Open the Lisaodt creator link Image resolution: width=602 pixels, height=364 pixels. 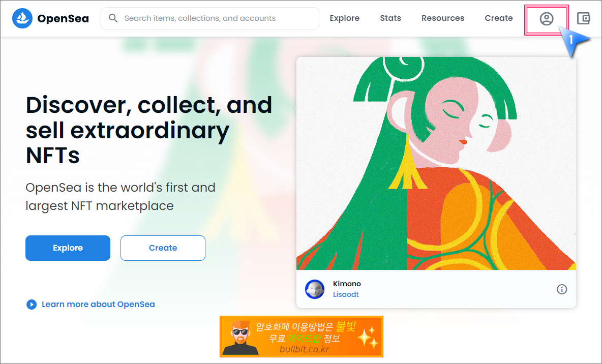(346, 294)
